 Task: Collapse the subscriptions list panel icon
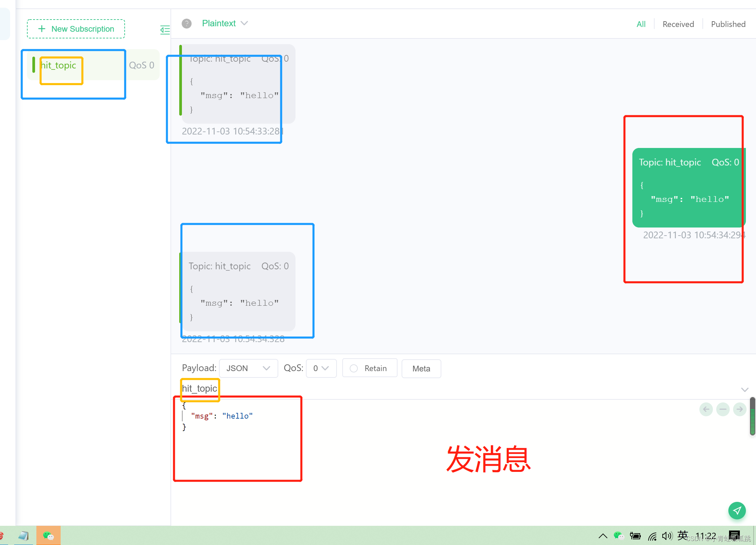pos(165,30)
